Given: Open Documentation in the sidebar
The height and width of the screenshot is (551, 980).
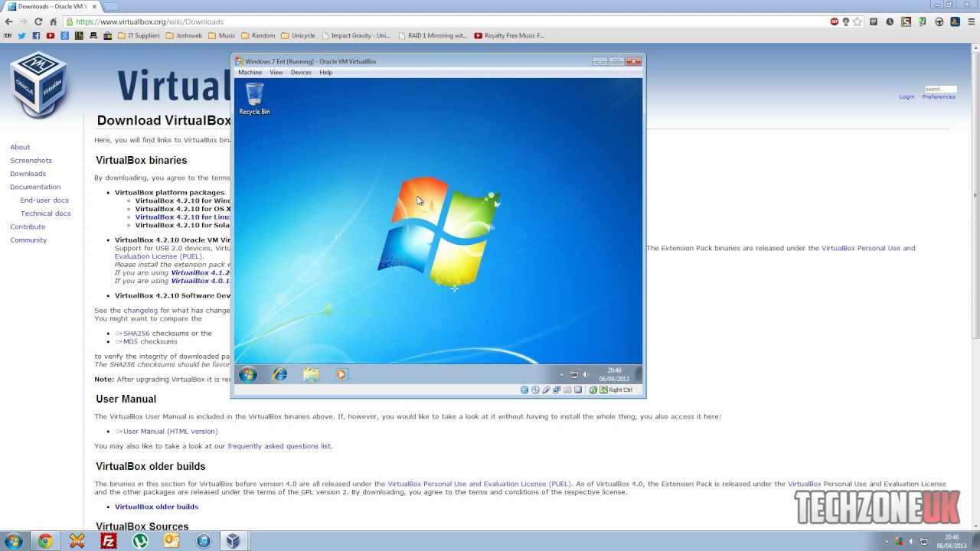Looking at the screenshot, I should click(35, 187).
